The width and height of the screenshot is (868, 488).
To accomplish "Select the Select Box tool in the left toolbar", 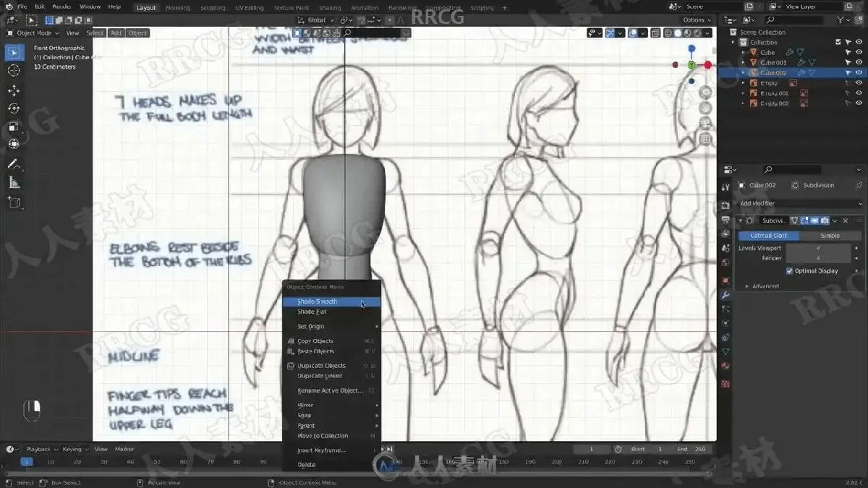I will coord(14,52).
